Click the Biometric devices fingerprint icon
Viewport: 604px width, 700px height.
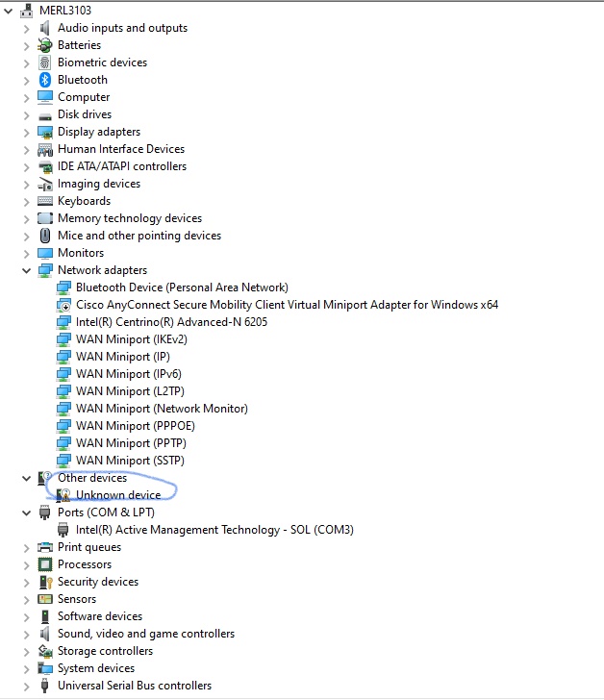coord(44,62)
